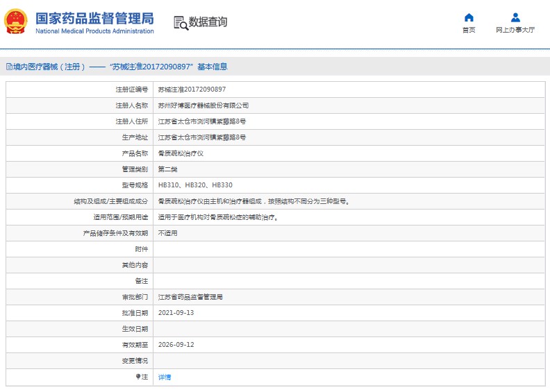Click the 注册人名称 row label
Viewport: 550px width, 392px height.
click(132, 105)
